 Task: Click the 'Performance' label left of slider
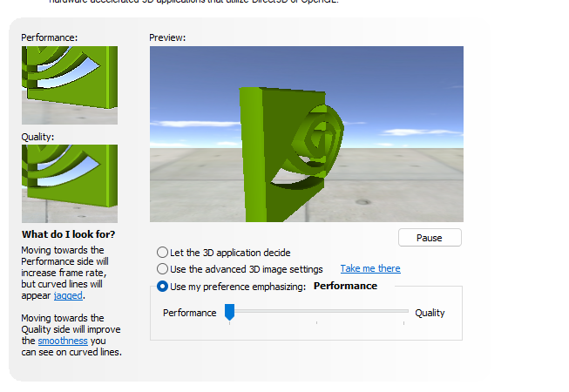click(x=189, y=313)
